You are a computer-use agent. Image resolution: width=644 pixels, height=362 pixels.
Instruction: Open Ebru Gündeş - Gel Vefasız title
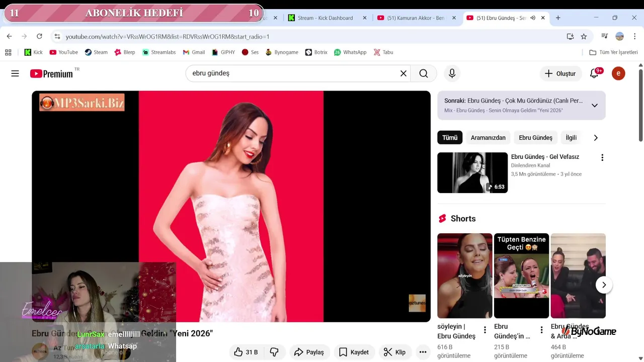click(x=545, y=157)
